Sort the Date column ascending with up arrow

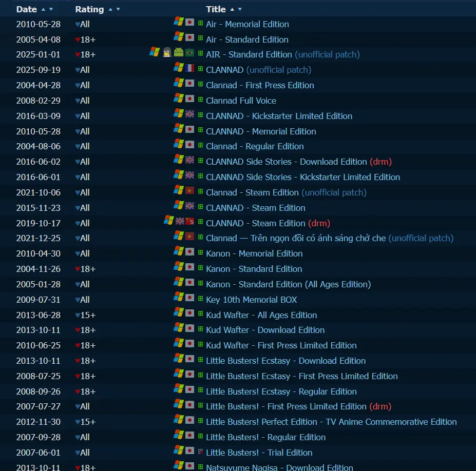click(x=43, y=9)
